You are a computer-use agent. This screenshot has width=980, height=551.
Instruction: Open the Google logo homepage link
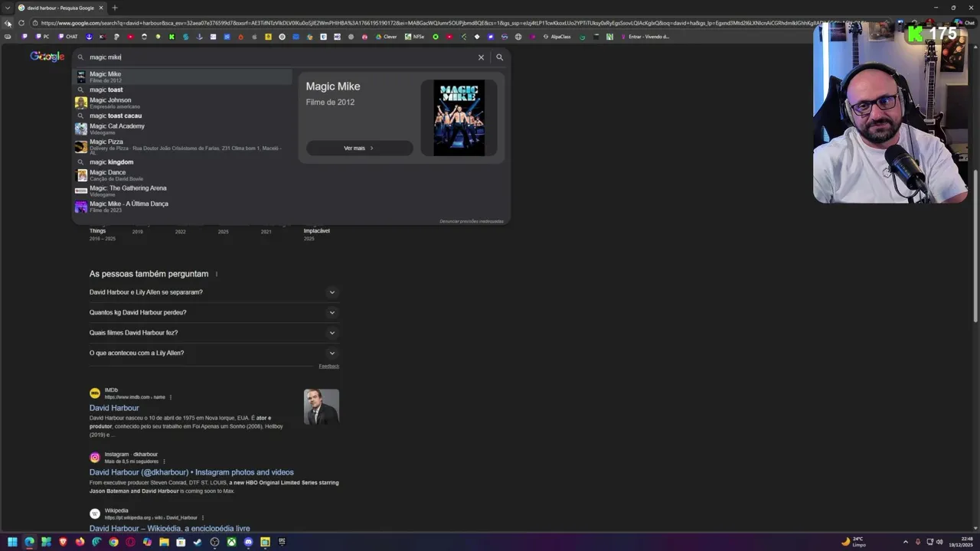(47, 57)
